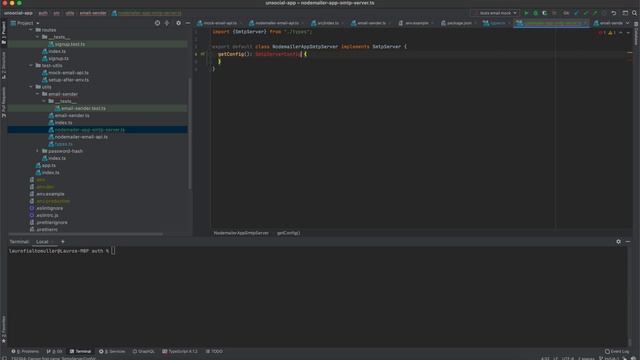Toggle TODO tool window in bottom bar
This screenshot has height=360, width=640.
[x=214, y=351]
